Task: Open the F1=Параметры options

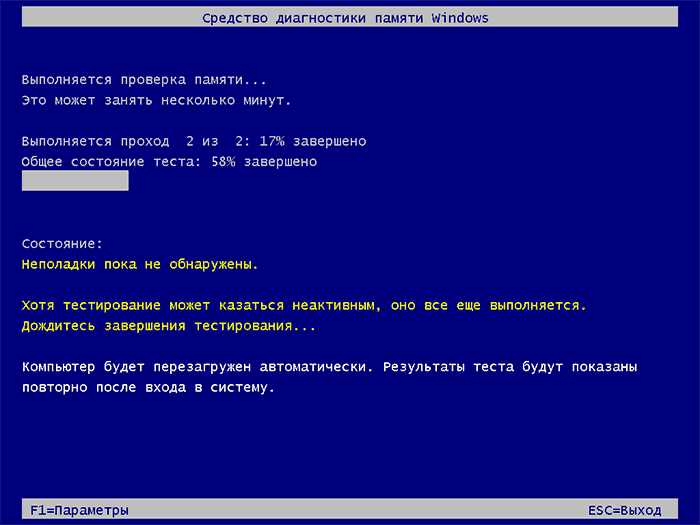Action: [x=79, y=510]
